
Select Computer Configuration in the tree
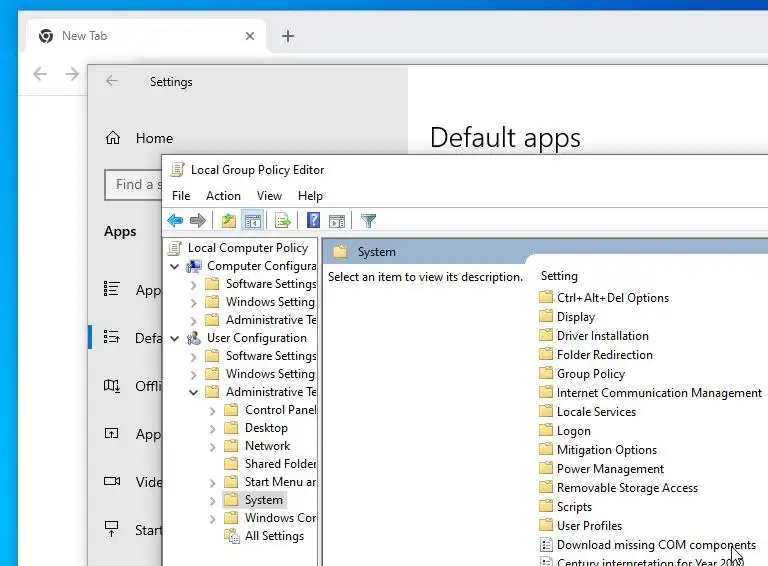252,266
